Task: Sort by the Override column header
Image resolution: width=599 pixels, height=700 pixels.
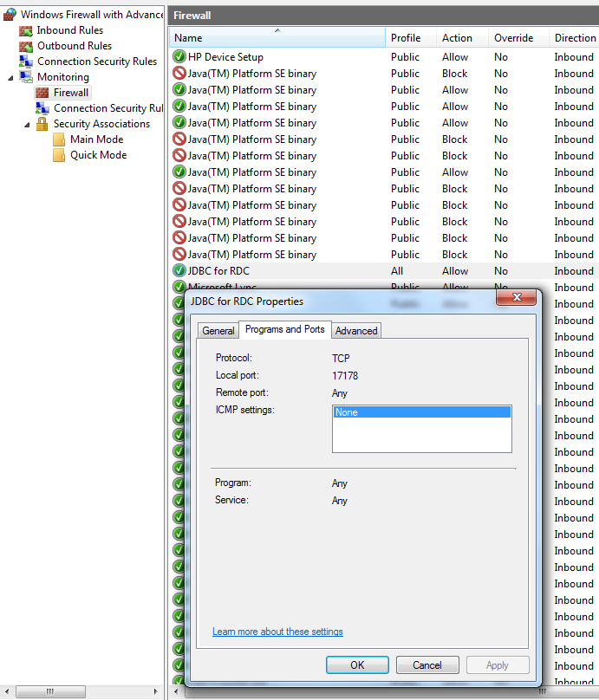Action: point(518,38)
